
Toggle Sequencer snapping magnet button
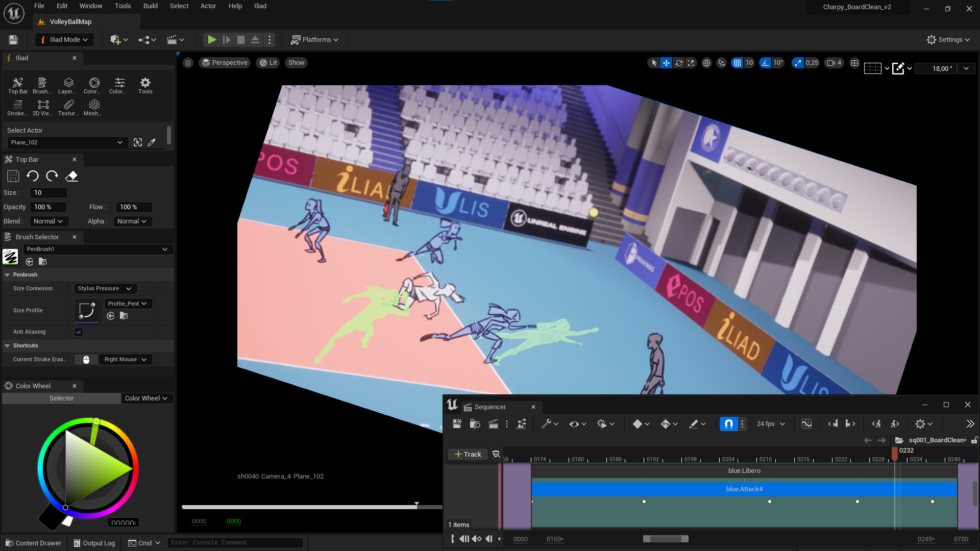pos(729,424)
